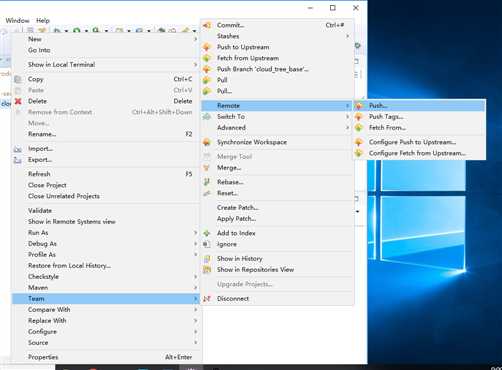Expand the Compare With submenu

pyautogui.click(x=196, y=310)
